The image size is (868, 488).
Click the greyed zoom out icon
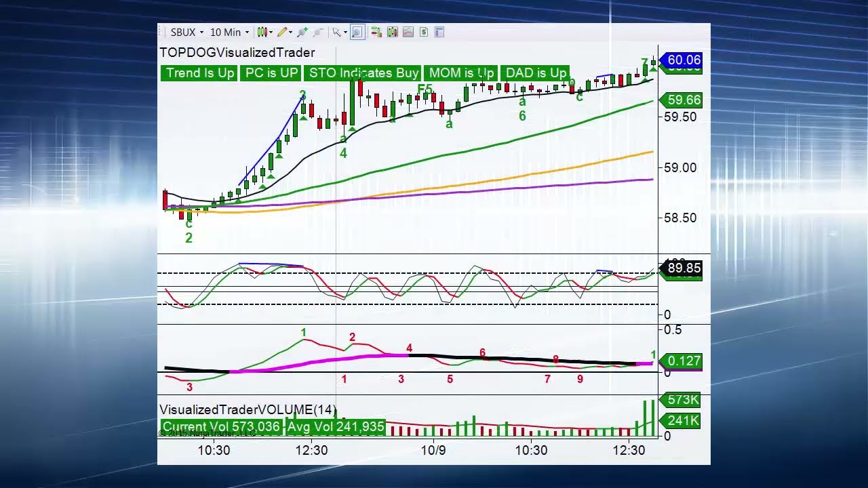coord(317,32)
